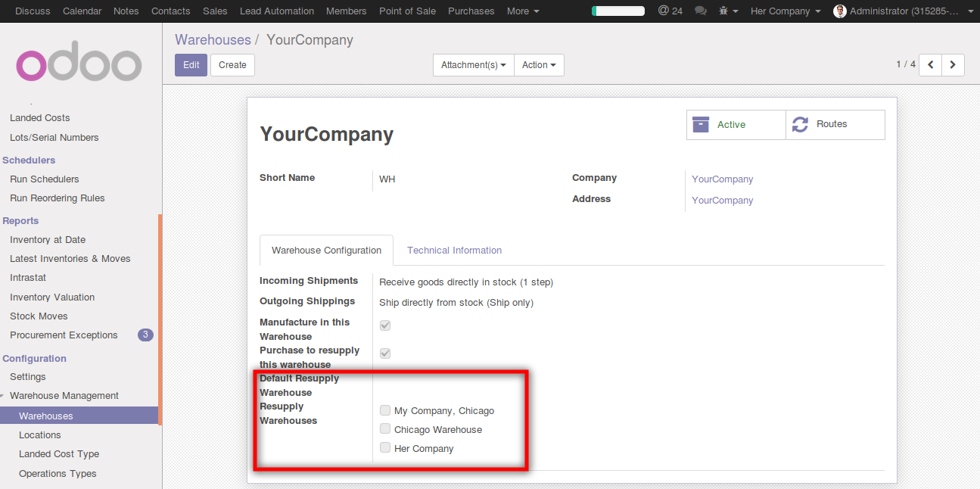Click the progress bar in the top bar
980x489 pixels.
[x=618, y=11]
